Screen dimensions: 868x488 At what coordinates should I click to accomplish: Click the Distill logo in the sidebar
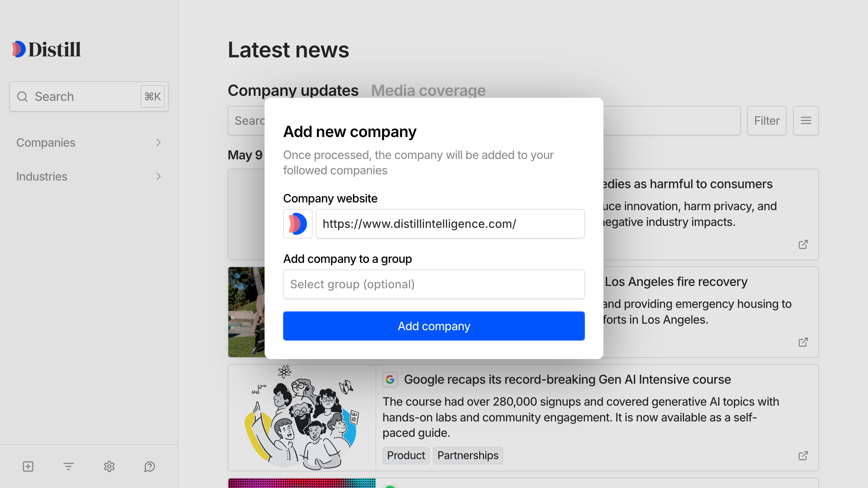(x=46, y=49)
